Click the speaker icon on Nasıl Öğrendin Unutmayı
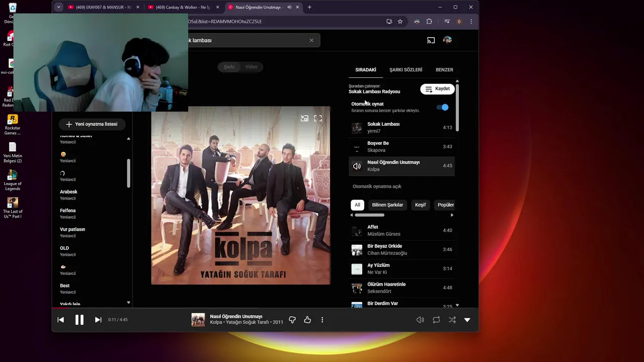 click(x=357, y=166)
